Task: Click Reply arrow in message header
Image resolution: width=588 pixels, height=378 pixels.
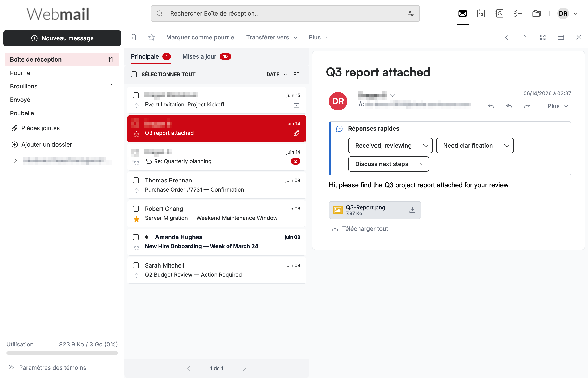Action: (491, 106)
